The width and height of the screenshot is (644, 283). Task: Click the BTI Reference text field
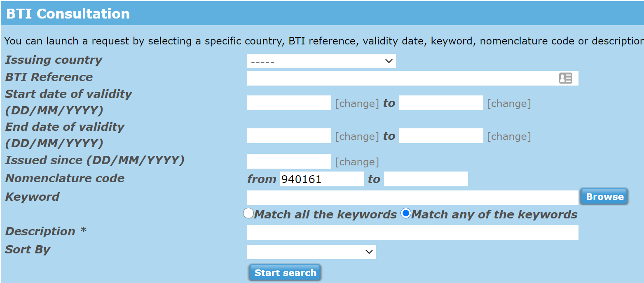[412, 78]
